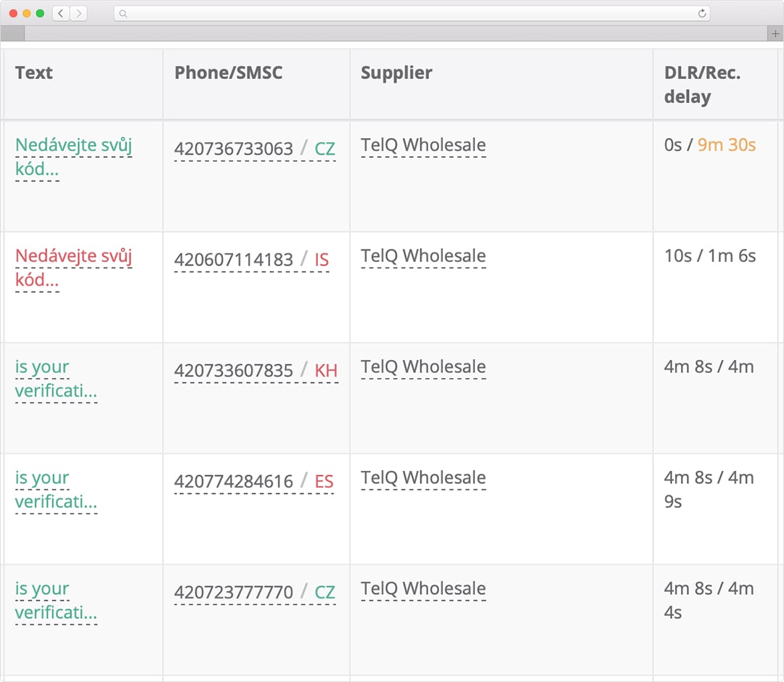784x682 pixels.
Task: Open the green 'Nedávejte svůj kód...' text link
Action: [73, 157]
